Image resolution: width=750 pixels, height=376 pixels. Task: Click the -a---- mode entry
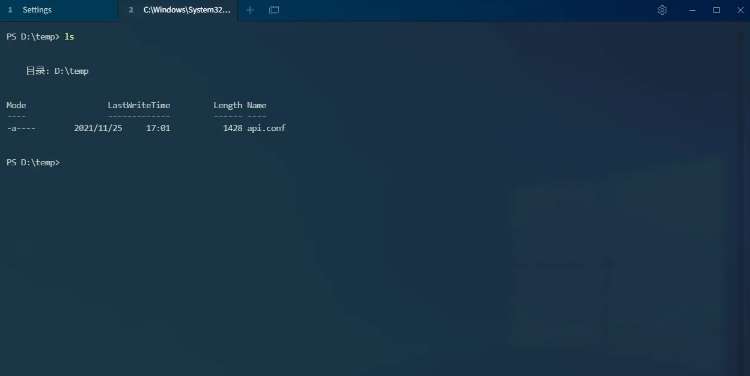(21, 128)
